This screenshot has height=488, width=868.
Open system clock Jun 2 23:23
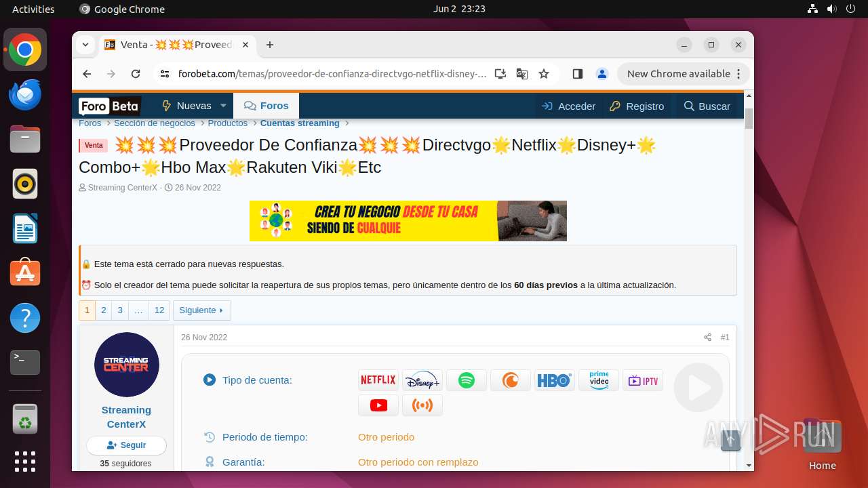point(459,9)
